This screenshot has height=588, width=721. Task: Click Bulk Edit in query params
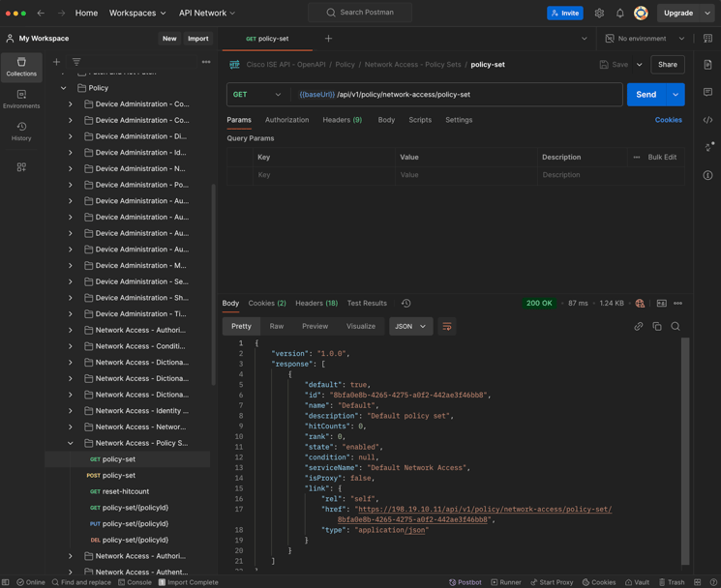click(662, 157)
